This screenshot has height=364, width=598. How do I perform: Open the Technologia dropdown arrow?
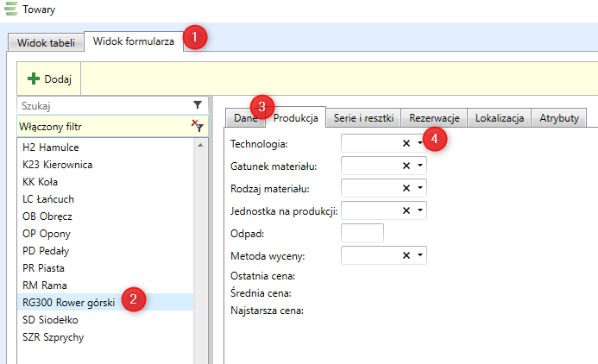pos(420,143)
